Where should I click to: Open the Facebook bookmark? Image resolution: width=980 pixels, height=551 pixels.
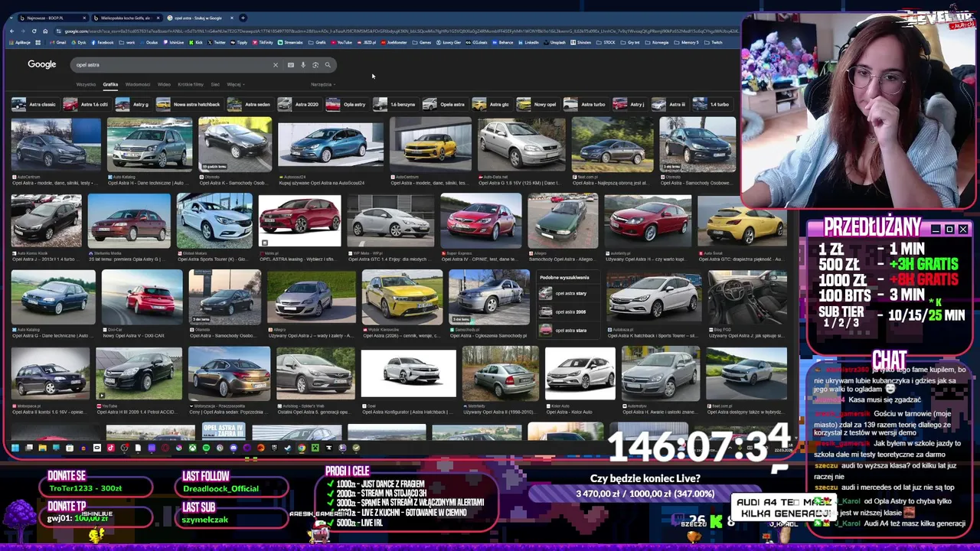click(103, 43)
